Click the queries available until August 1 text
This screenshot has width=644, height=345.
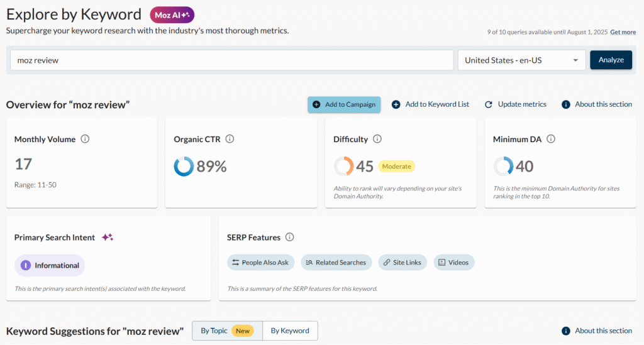547,32
